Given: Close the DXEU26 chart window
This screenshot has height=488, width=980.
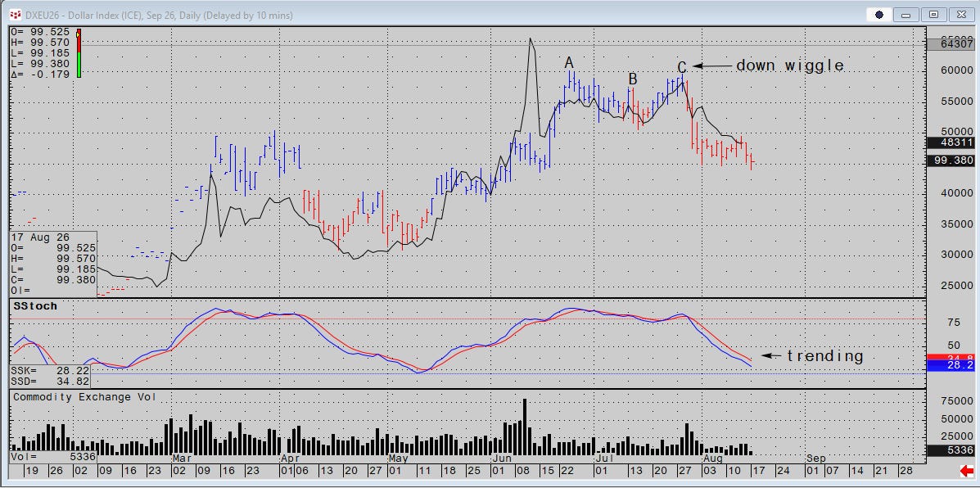Looking at the screenshot, I should pos(961,15).
